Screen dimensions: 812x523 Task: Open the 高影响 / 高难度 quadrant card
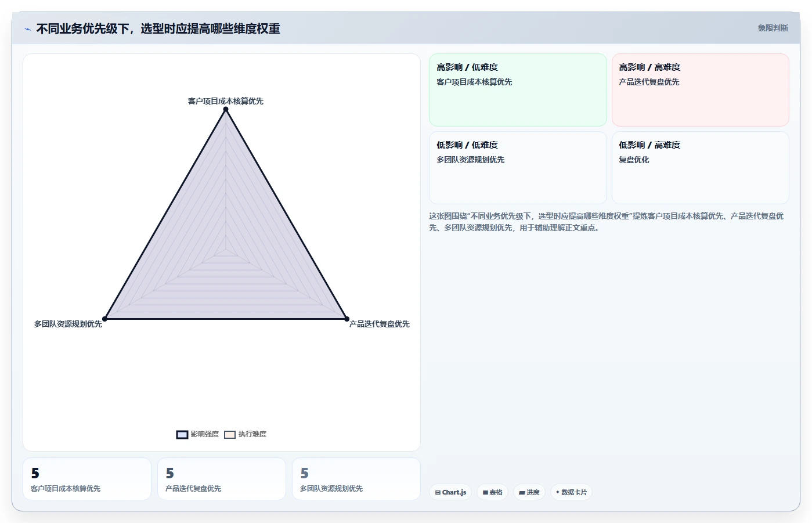tap(701, 90)
